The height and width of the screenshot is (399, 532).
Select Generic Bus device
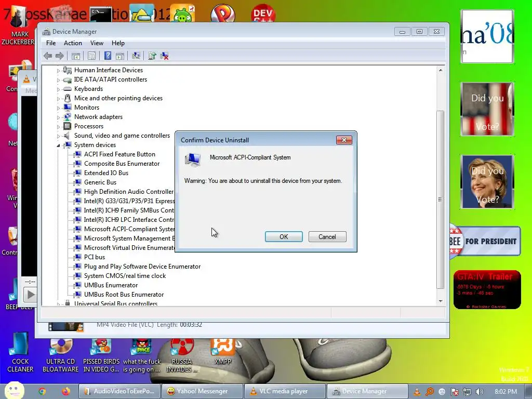[x=100, y=182]
